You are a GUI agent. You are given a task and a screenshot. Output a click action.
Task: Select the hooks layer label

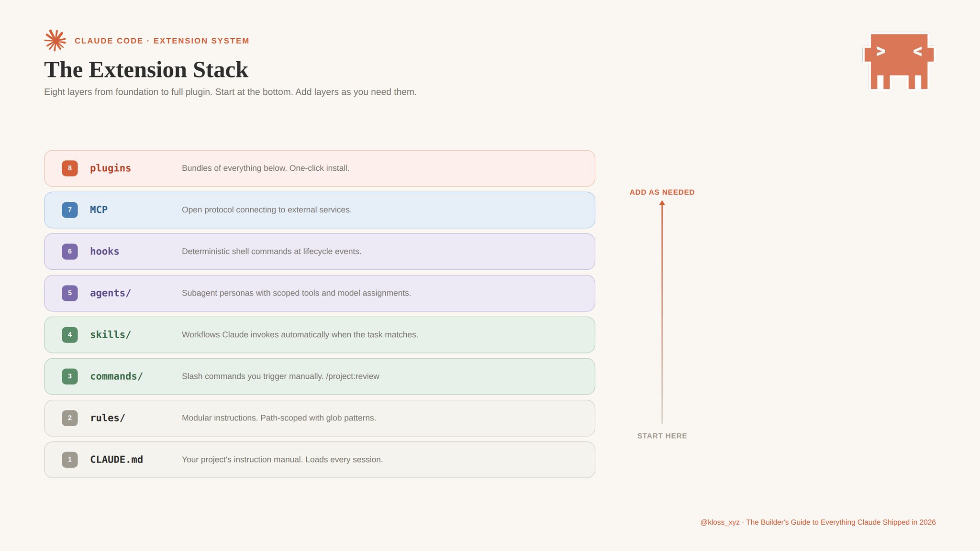[105, 252]
